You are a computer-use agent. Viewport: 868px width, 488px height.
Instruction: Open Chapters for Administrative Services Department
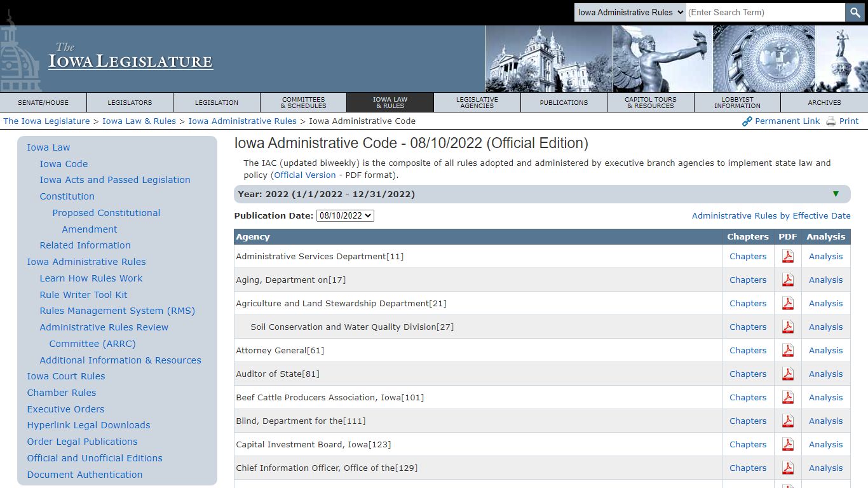tap(748, 256)
